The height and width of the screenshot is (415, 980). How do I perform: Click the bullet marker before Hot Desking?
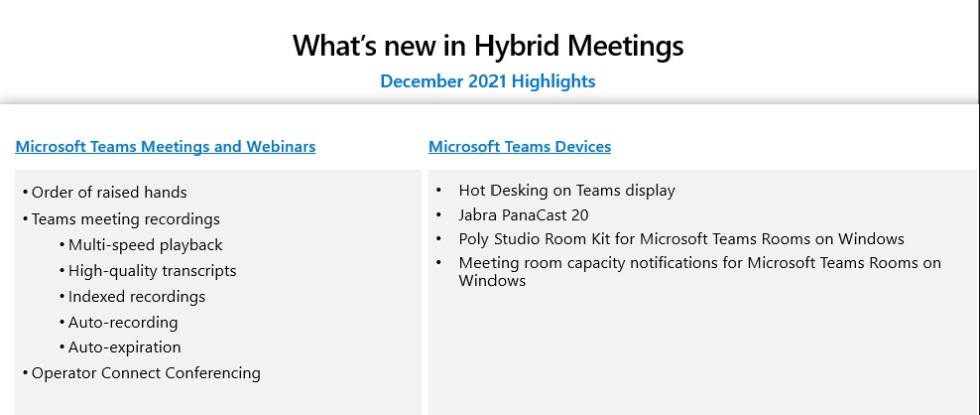point(438,191)
